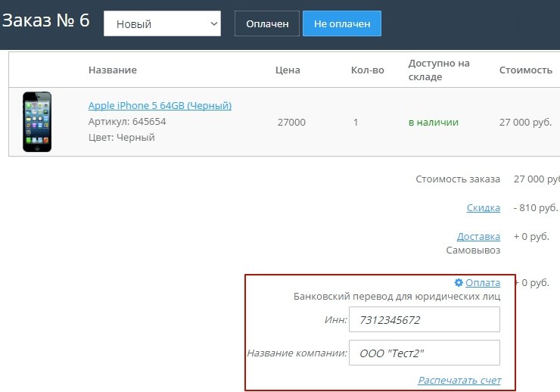560x392 pixels.
Task: Click the Стоимость column header
Action: point(525,70)
